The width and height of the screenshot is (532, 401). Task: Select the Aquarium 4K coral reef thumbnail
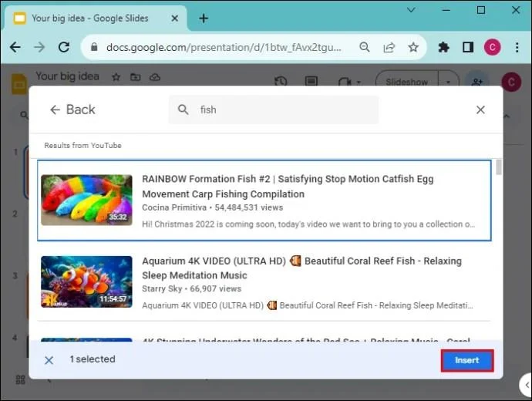click(x=86, y=281)
